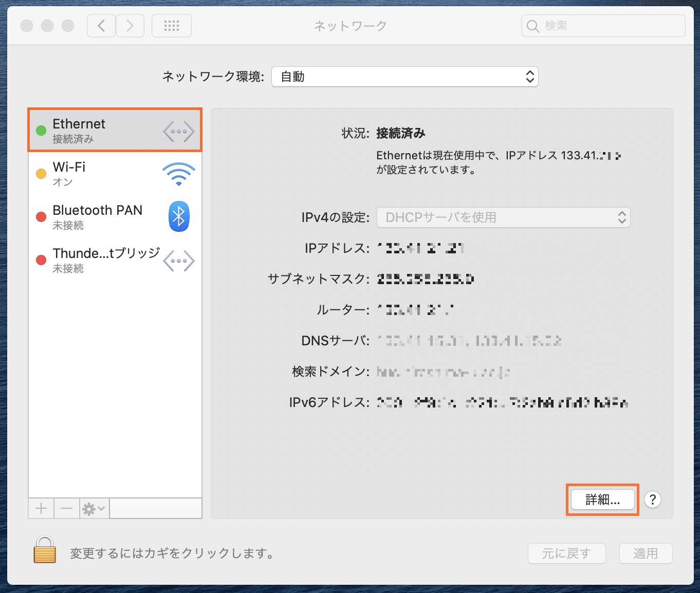Image resolution: width=700 pixels, height=593 pixels.
Task: Click the 適用 apply button
Action: [646, 553]
